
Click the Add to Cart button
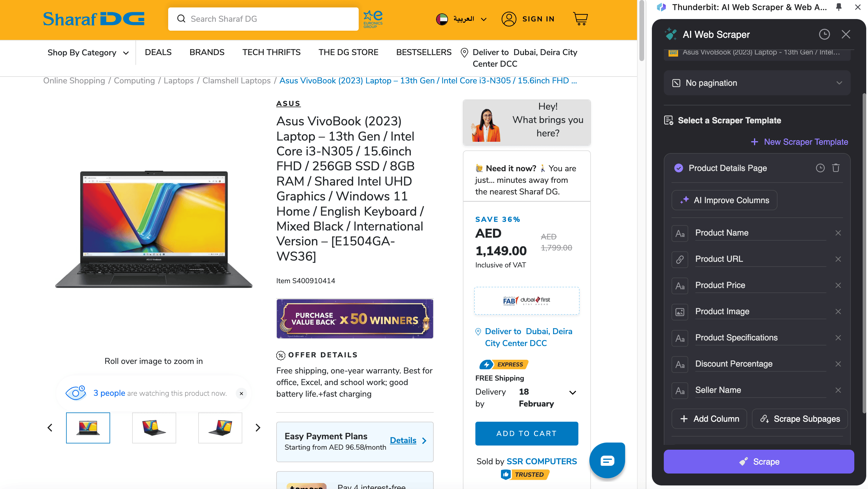526,433
